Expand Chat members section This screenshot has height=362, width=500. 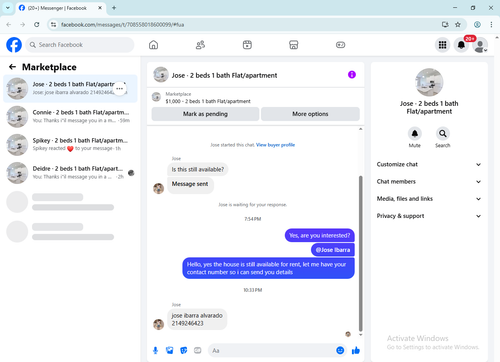coord(429,182)
